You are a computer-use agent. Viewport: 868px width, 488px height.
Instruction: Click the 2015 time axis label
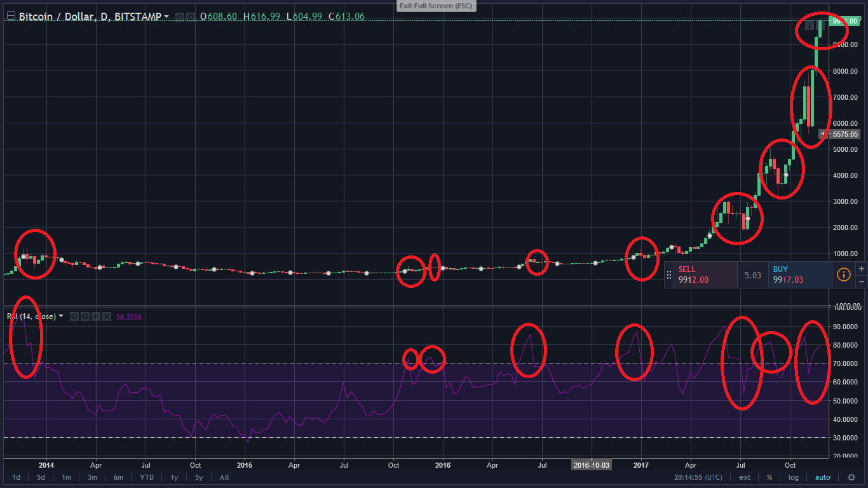[x=245, y=464]
